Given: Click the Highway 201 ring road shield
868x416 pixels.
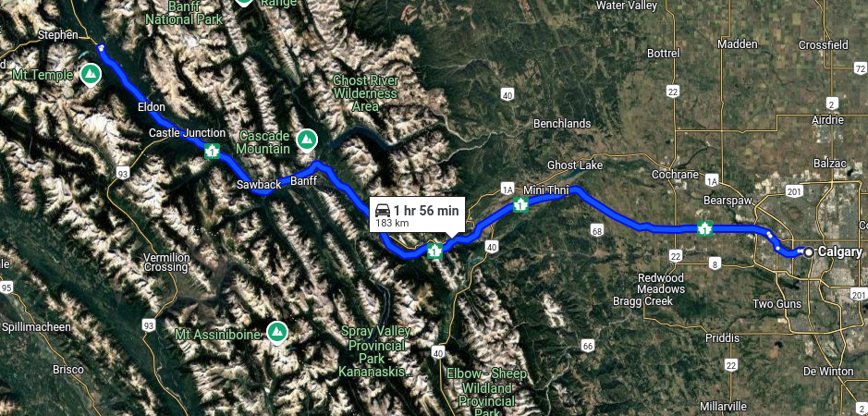Looking at the screenshot, I should (x=793, y=191).
